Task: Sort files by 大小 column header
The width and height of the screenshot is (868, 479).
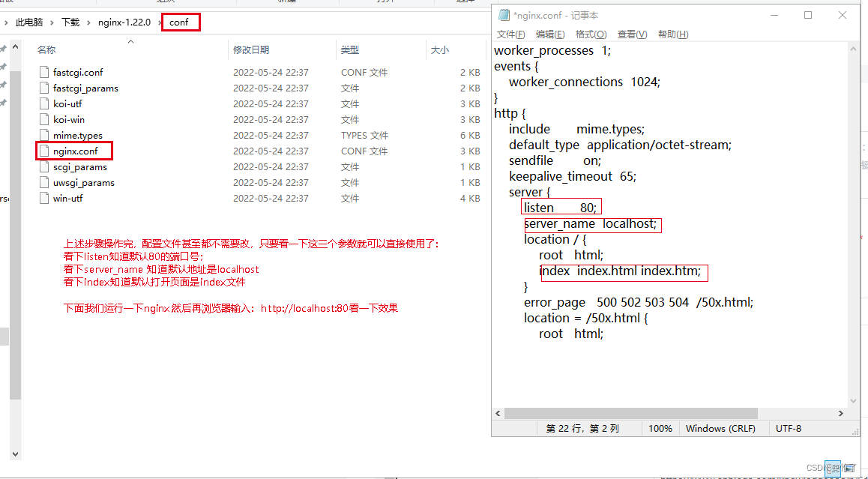Action: pyautogui.click(x=439, y=49)
